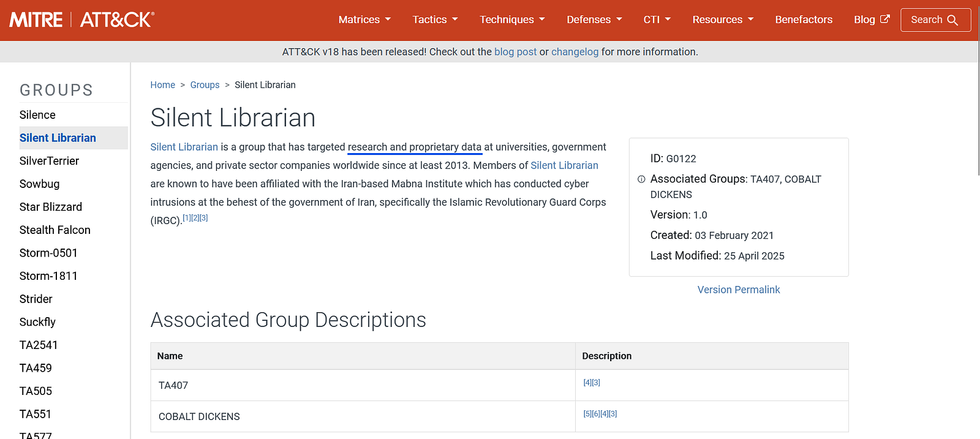
Task: Click the info icon beside Associated Groups
Action: pos(641,179)
